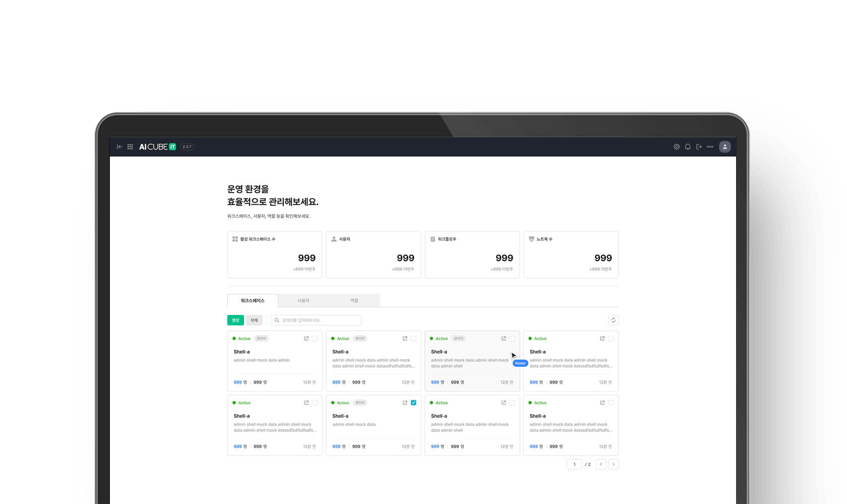Click the 워크플로우 clipboard icon
The width and height of the screenshot is (847, 504).
pos(433,239)
